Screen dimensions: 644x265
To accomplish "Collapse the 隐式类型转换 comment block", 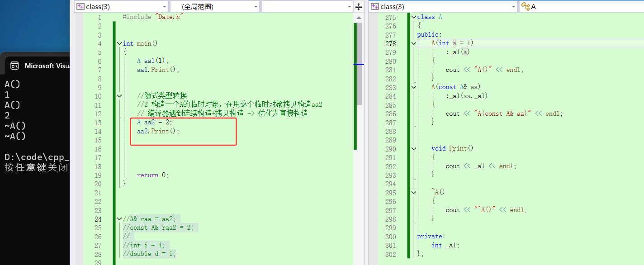I will (119, 96).
